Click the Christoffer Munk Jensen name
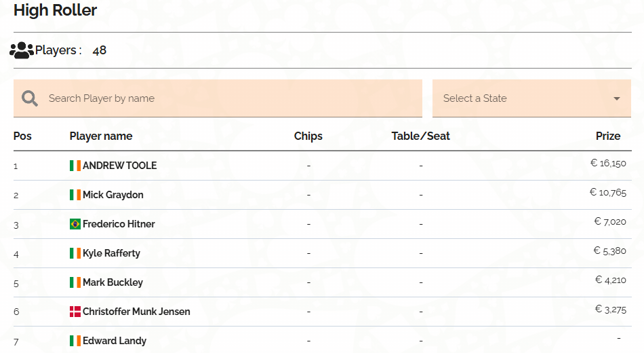This screenshot has height=353, width=644. click(x=136, y=312)
